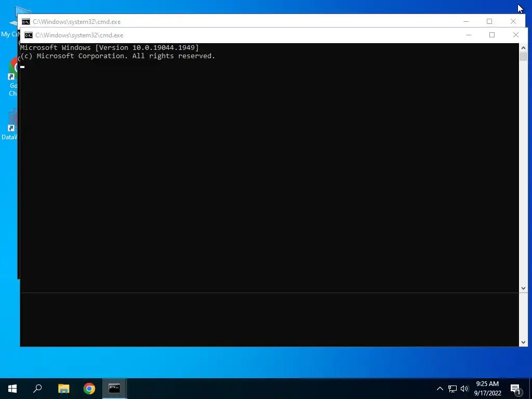The height and width of the screenshot is (399, 532).
Task: Click front cmd.exe window system icon
Action: [x=29, y=35]
